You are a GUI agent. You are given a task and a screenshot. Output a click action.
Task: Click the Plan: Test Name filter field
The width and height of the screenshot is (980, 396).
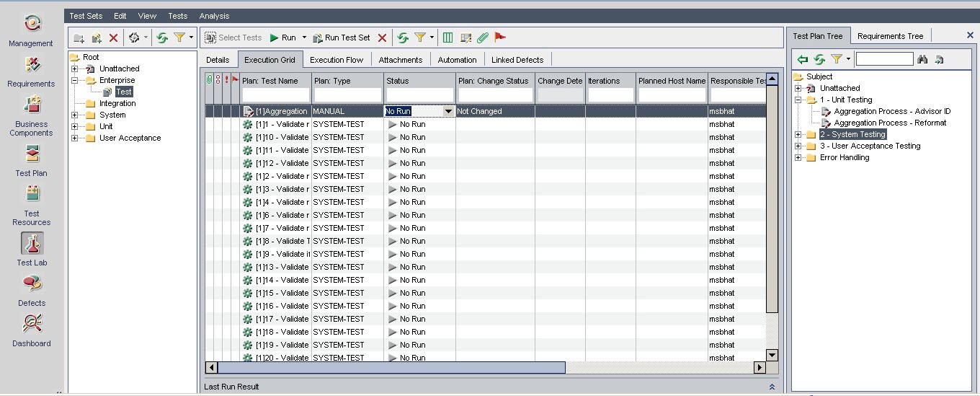click(x=275, y=95)
